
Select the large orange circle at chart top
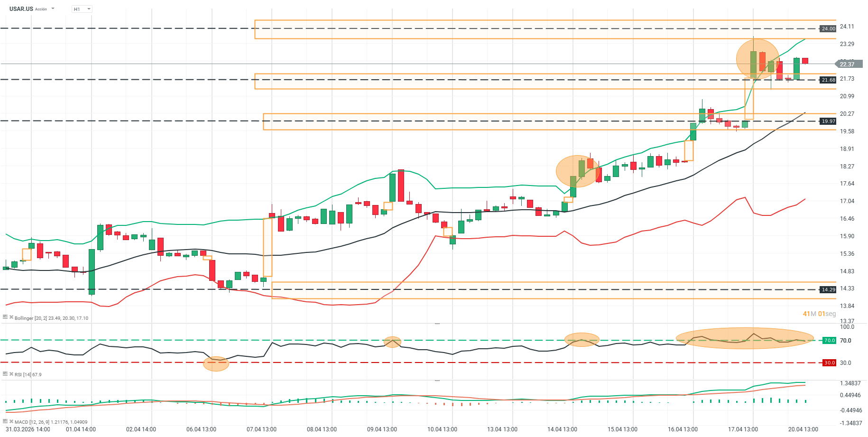coord(757,59)
